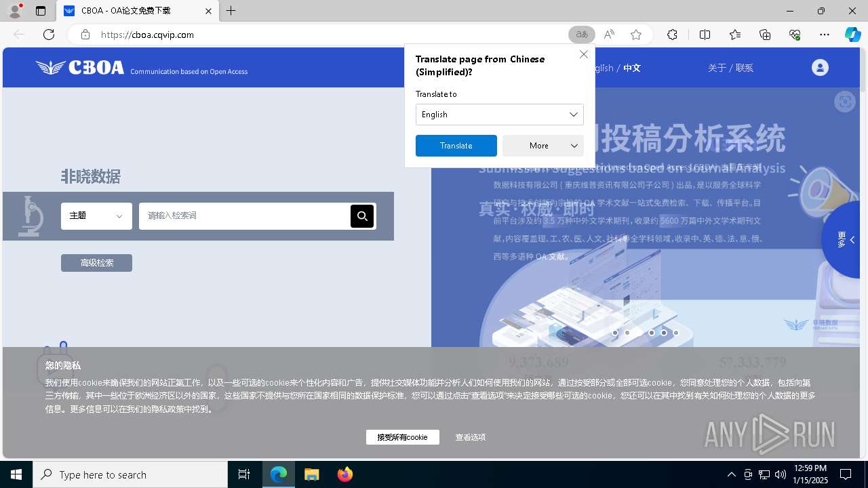Launch Copilot from the toolbar
Viewport: 868px width, 488px height.
[852, 35]
